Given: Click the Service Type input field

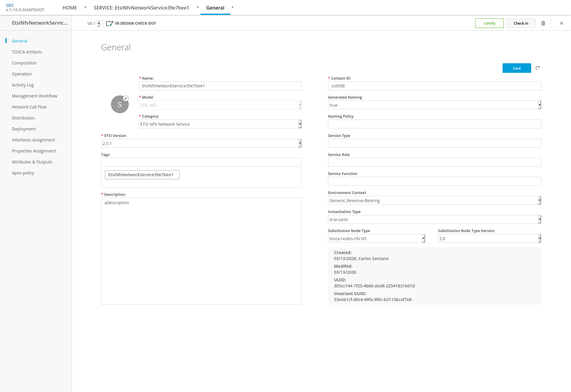Looking at the screenshot, I should click(434, 143).
